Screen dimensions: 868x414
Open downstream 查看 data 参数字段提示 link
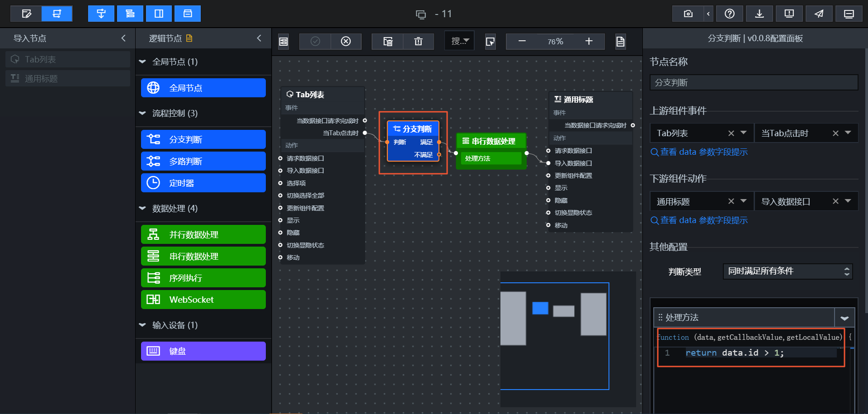click(x=699, y=220)
